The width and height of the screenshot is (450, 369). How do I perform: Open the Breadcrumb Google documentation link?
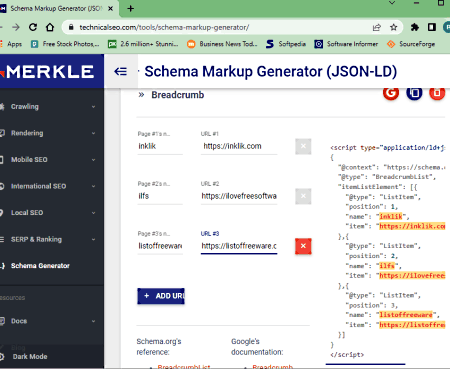[x=272, y=366]
